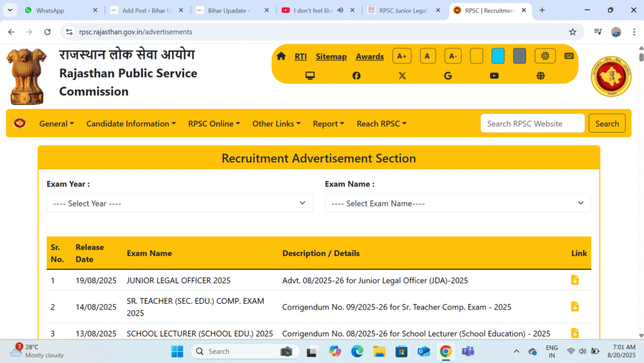Select the screen reader monitor icon
The width and height of the screenshot is (644, 363).
click(309, 75)
